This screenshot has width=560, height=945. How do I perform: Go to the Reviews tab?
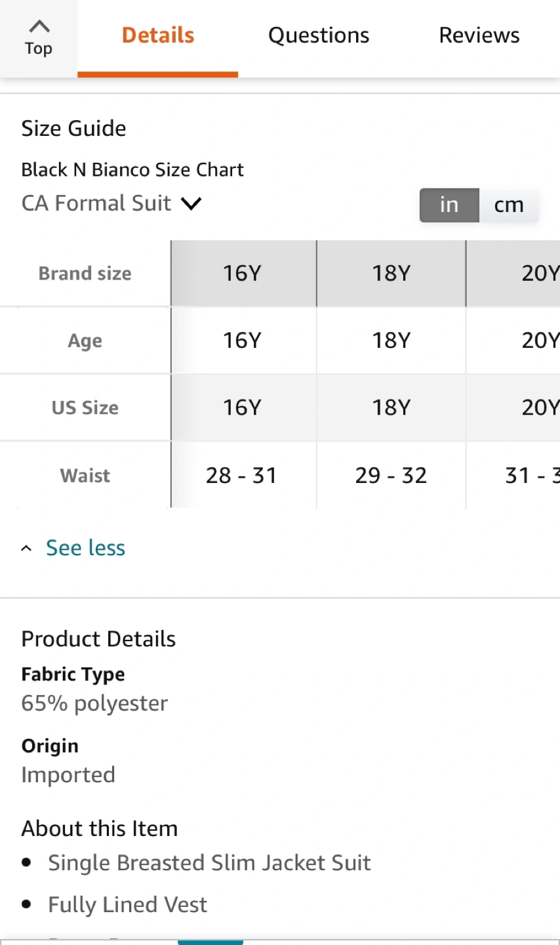(479, 35)
